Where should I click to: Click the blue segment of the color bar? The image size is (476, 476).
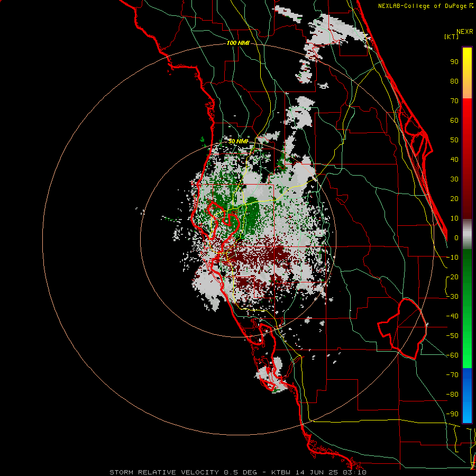point(467,396)
